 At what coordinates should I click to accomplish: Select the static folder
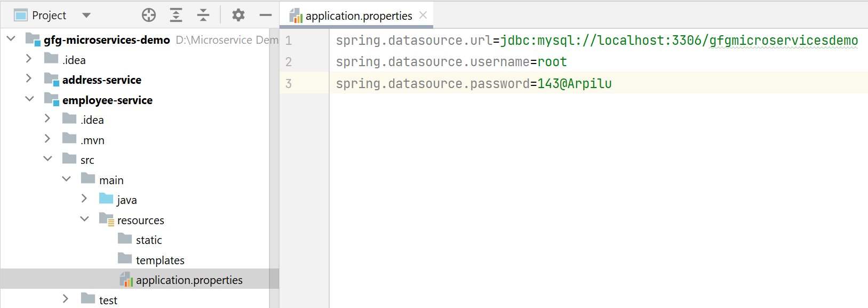pos(149,240)
